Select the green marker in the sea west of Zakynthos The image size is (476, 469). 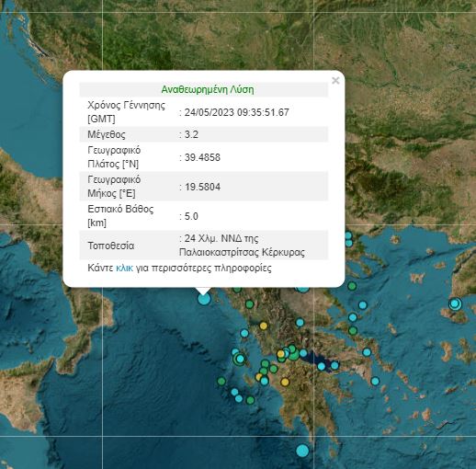tap(221, 382)
